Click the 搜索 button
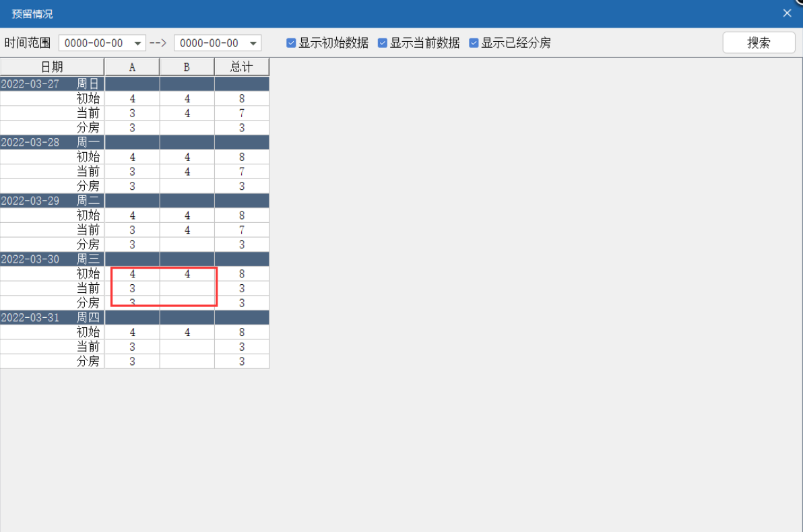The image size is (803, 532). [x=759, y=43]
